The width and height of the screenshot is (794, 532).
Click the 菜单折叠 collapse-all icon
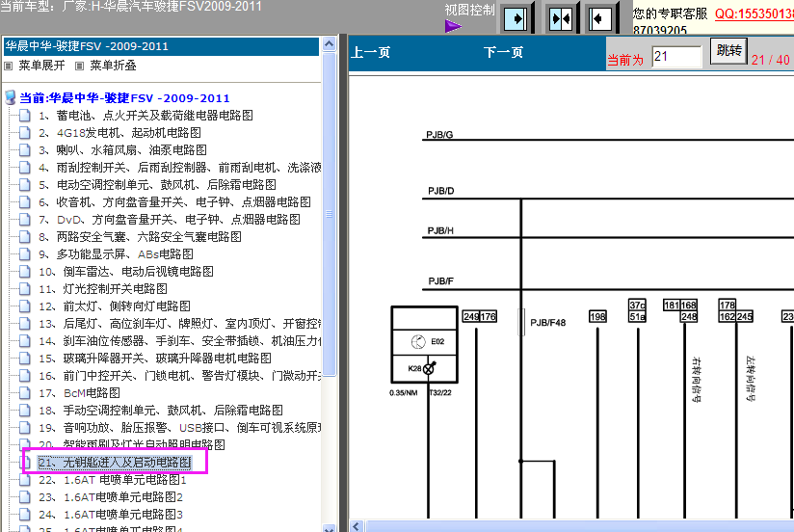coord(79,66)
